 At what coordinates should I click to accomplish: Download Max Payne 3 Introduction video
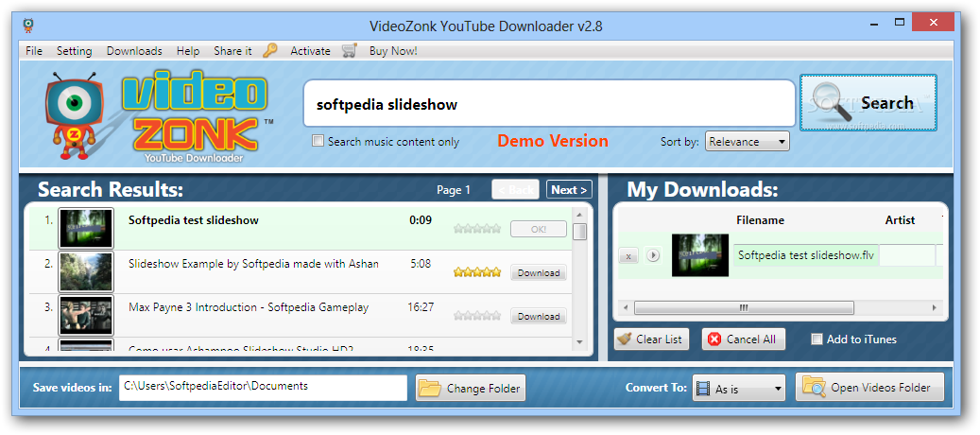538,316
